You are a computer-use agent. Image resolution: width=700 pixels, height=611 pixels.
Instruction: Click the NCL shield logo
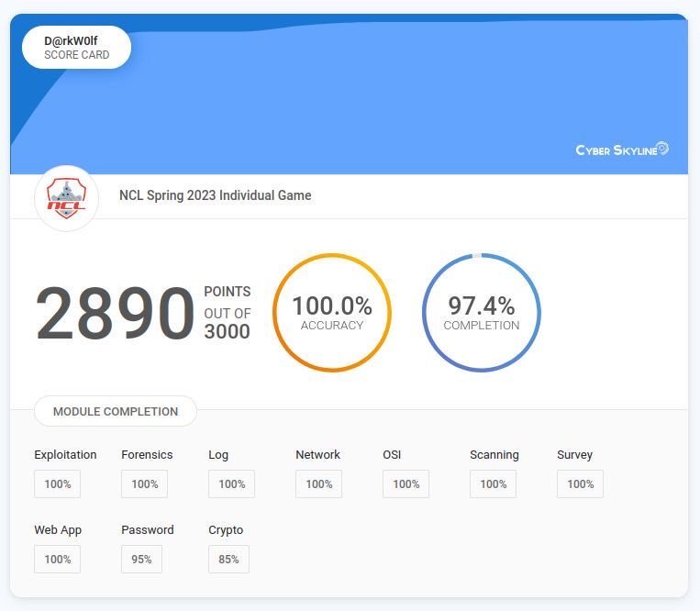click(x=67, y=198)
